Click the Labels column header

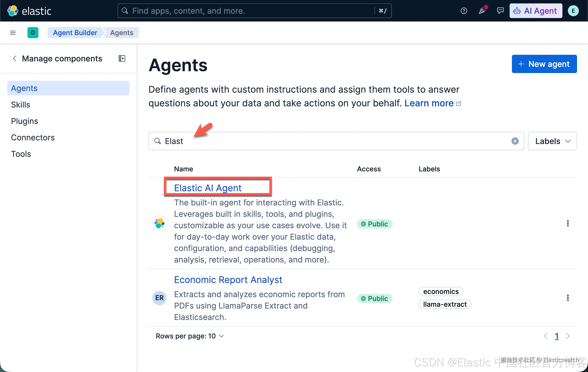pyautogui.click(x=429, y=169)
